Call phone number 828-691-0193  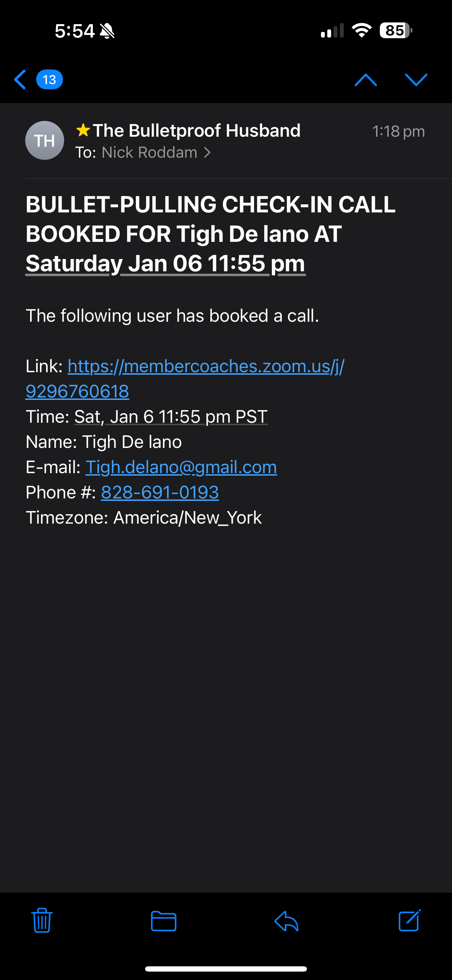click(160, 492)
